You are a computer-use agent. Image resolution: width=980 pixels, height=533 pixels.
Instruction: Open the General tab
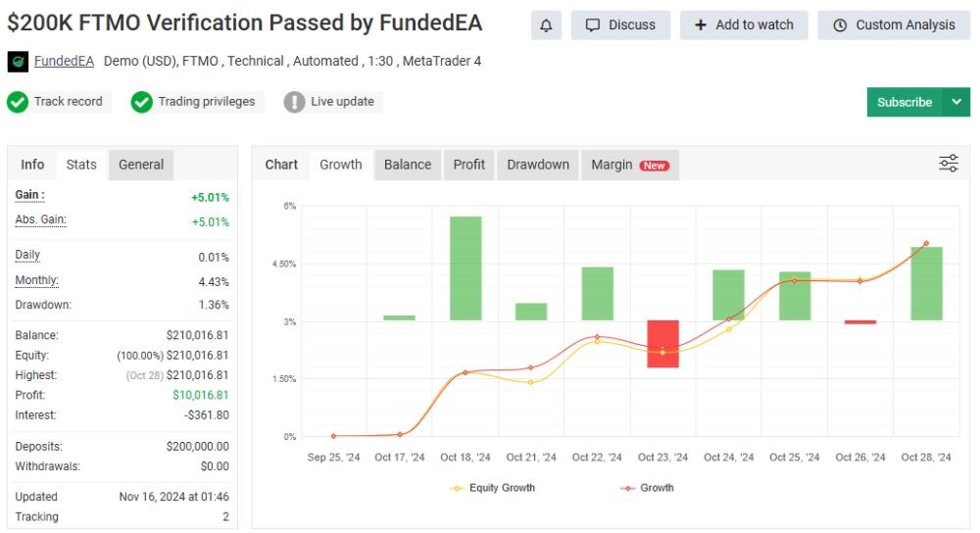[x=141, y=165]
